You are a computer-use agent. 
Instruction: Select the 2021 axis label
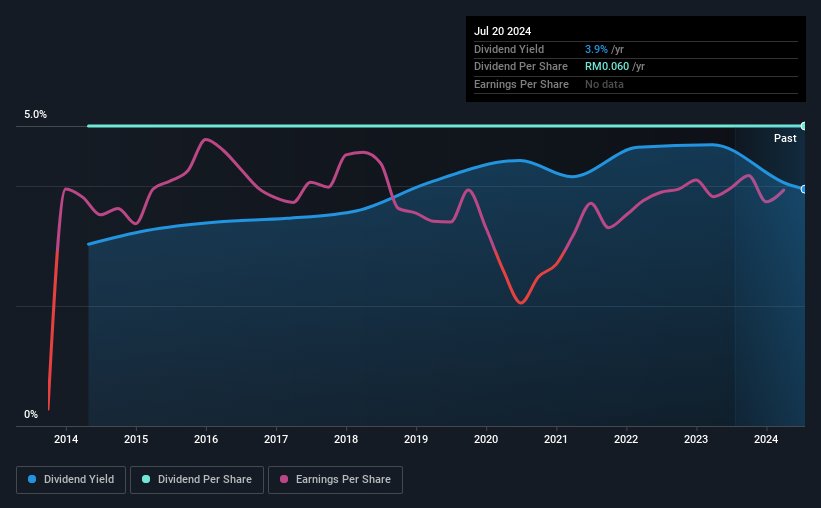[x=556, y=439]
